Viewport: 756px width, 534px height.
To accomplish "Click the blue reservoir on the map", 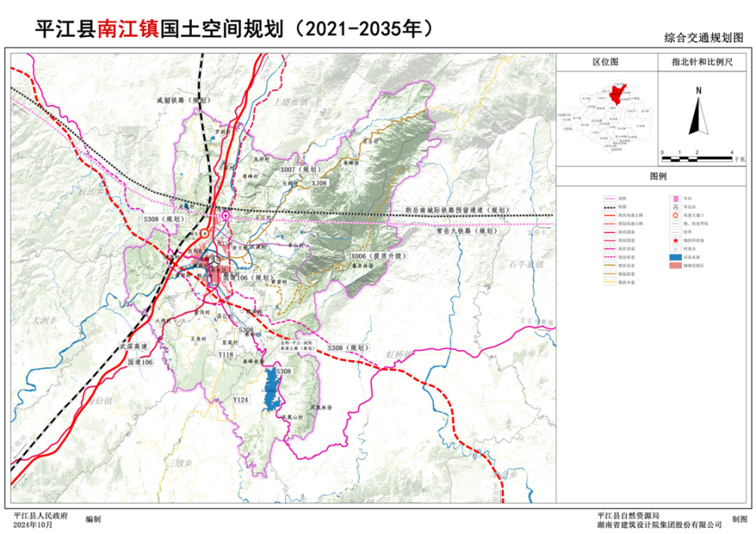I will tap(271, 394).
